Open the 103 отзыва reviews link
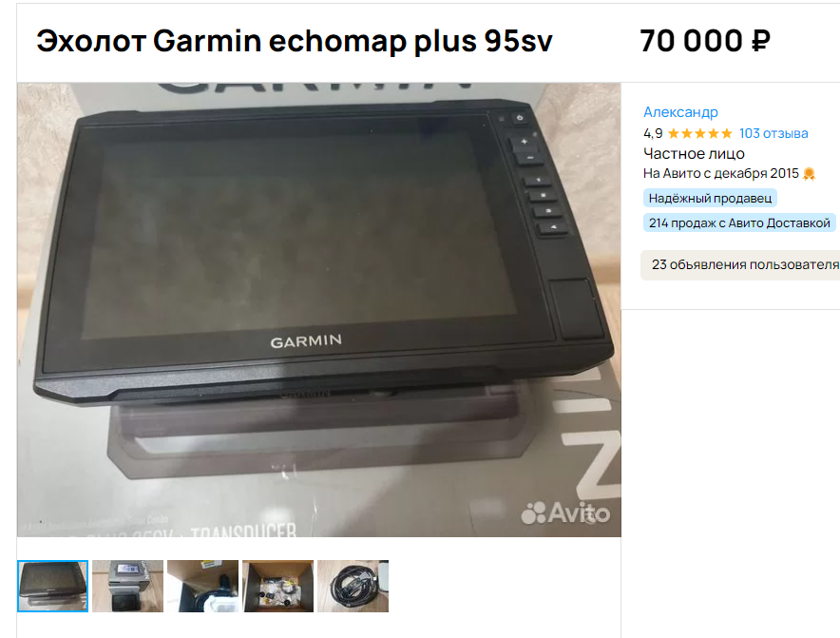Viewport: 840px width, 638px height. click(773, 133)
